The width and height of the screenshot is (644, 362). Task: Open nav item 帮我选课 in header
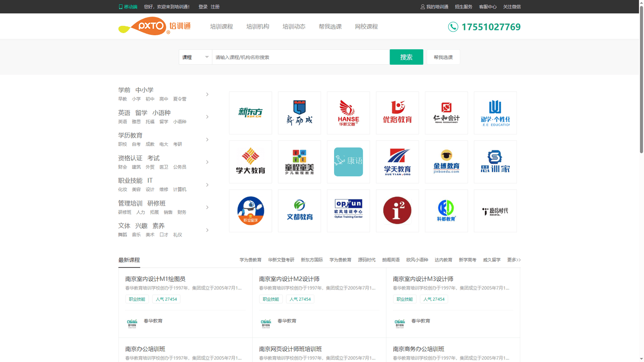click(x=330, y=26)
